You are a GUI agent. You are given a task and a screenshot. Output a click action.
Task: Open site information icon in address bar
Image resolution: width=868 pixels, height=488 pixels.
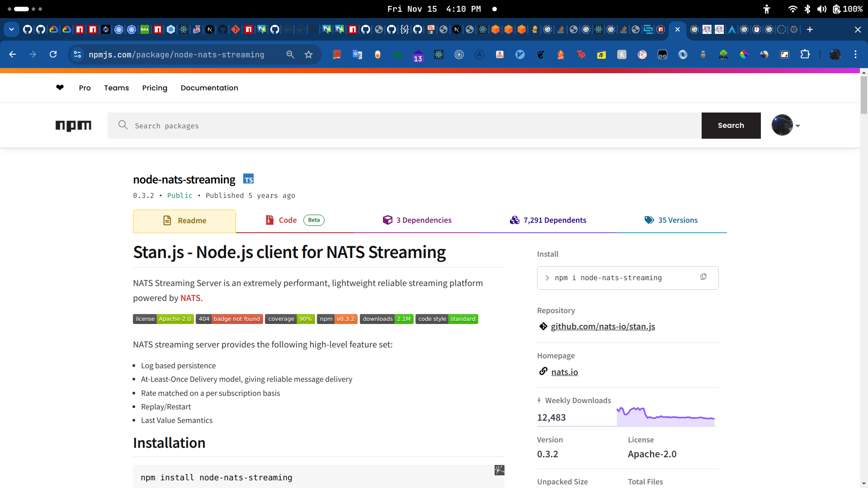pyautogui.click(x=77, y=54)
